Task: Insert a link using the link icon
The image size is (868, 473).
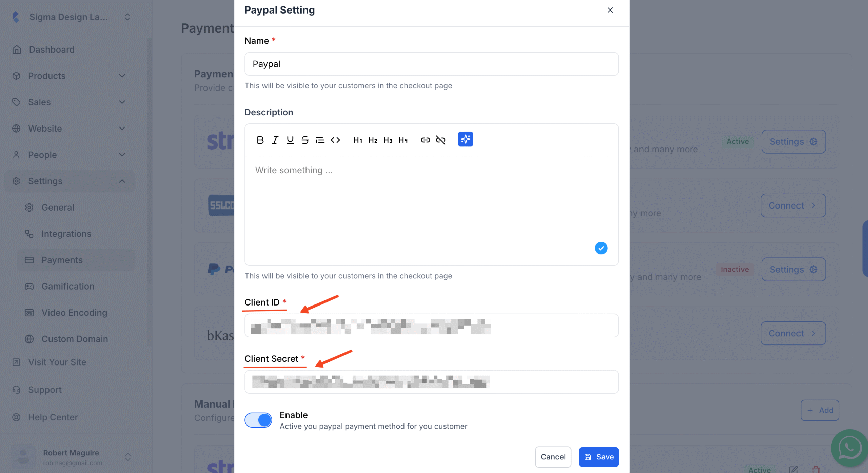Action: (x=425, y=139)
